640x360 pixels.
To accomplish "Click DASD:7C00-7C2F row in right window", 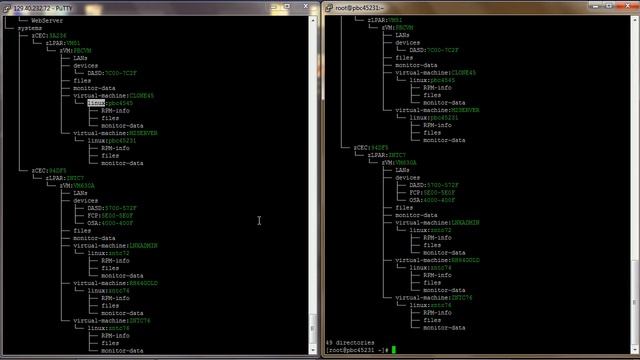I will pos(434,50).
